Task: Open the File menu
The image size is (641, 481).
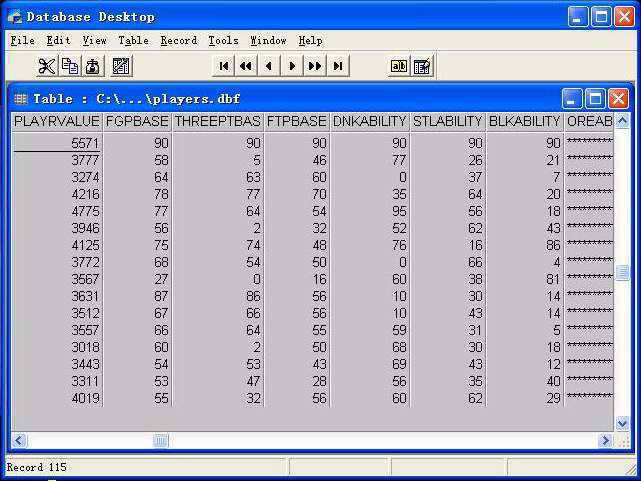Action: [x=22, y=41]
